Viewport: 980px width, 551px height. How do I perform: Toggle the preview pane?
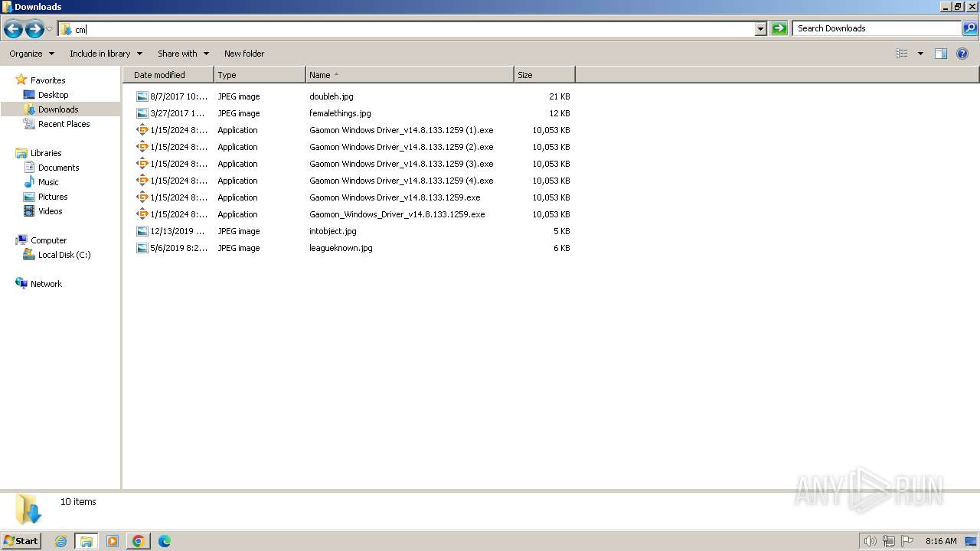(941, 54)
